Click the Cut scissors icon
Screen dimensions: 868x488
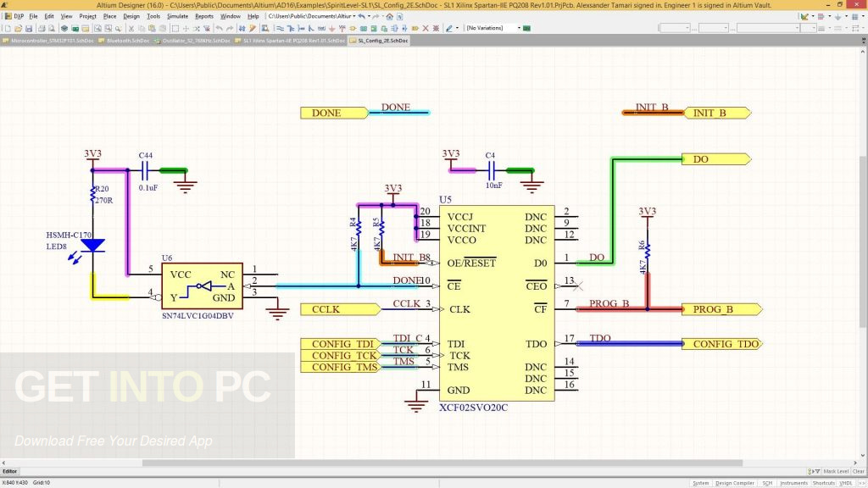(x=131, y=28)
